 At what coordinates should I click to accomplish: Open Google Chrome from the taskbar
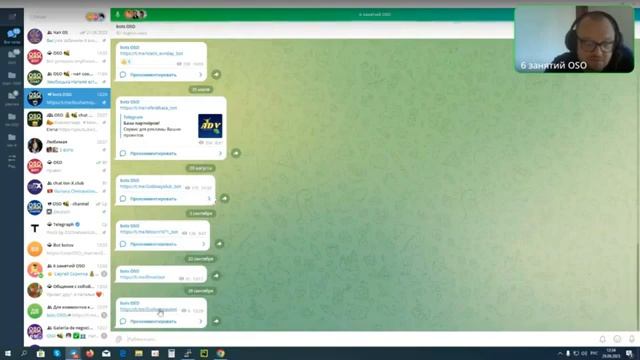click(x=220, y=353)
